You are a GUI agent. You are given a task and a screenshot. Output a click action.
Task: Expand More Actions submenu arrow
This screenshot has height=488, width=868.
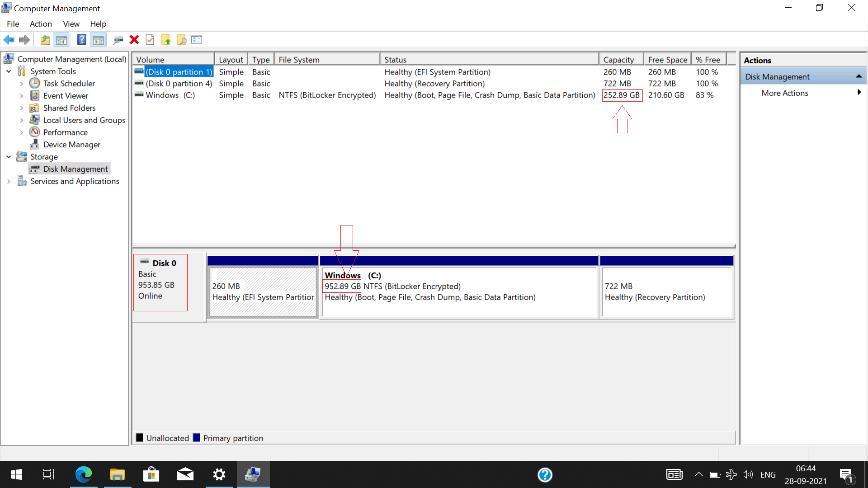(x=859, y=93)
